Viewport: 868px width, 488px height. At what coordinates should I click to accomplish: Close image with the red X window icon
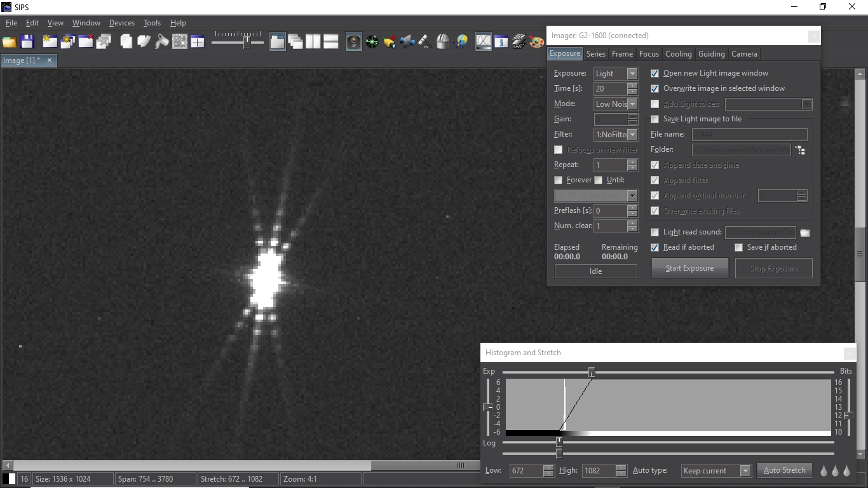(x=86, y=42)
